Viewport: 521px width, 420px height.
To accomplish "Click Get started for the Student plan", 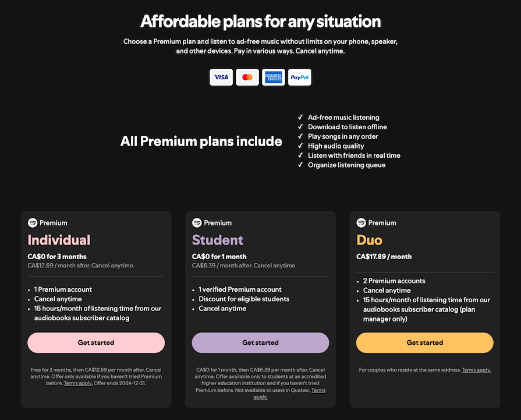I will coord(260,343).
